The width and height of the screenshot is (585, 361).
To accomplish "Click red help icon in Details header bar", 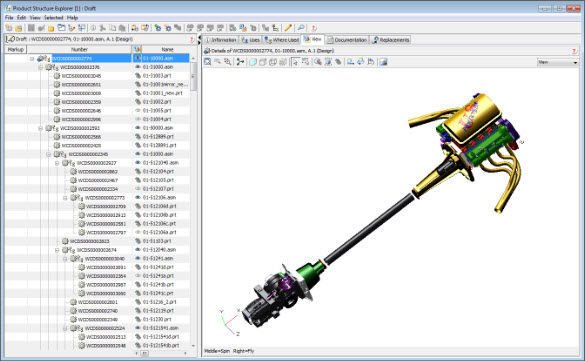I will pos(574,51).
